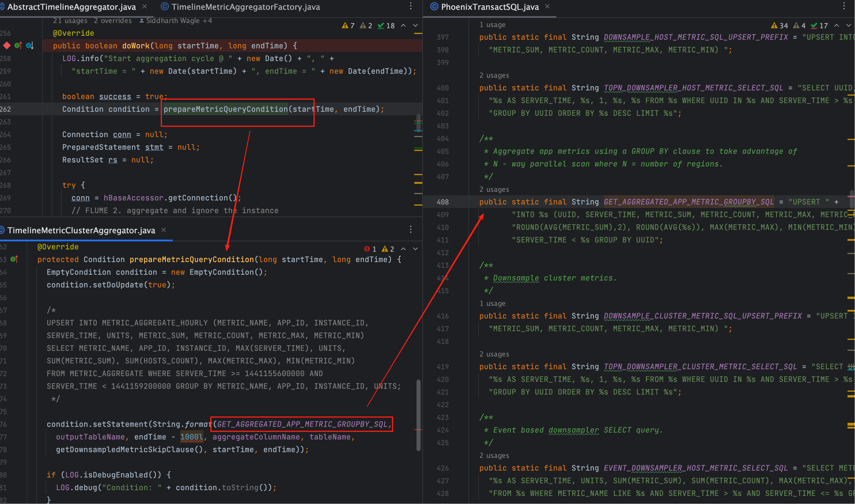Show 1 usage of DOWNSAMPLE_HOST_METRIC_SQL_UPSERT_PREFIX

pos(492,25)
